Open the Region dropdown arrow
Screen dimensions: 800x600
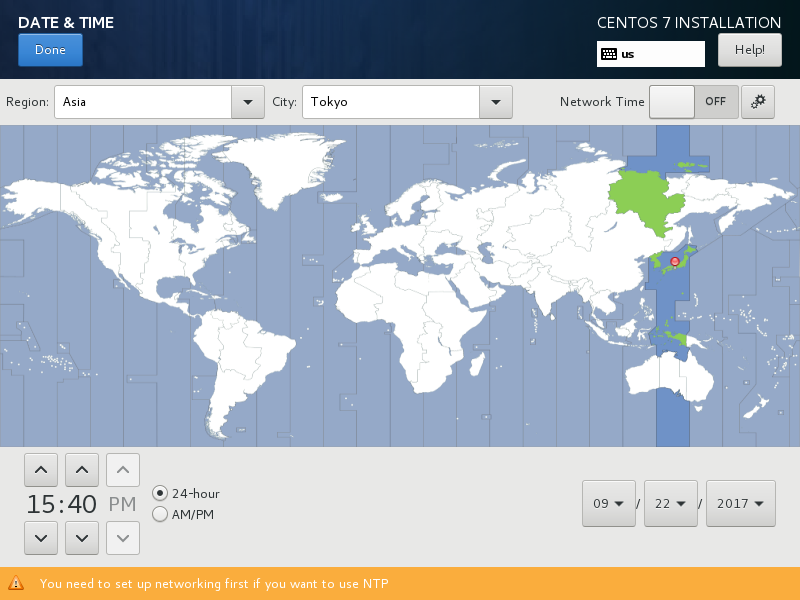coord(247,102)
